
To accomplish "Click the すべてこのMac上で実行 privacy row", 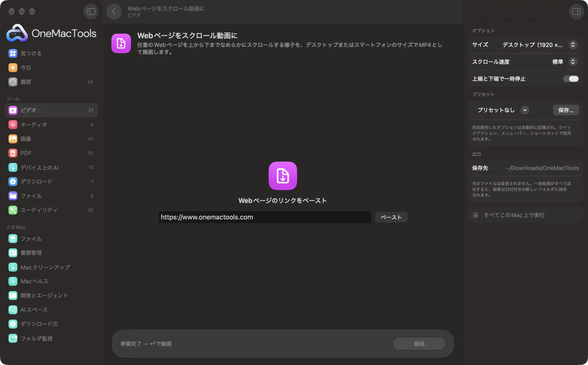I will pyautogui.click(x=526, y=215).
